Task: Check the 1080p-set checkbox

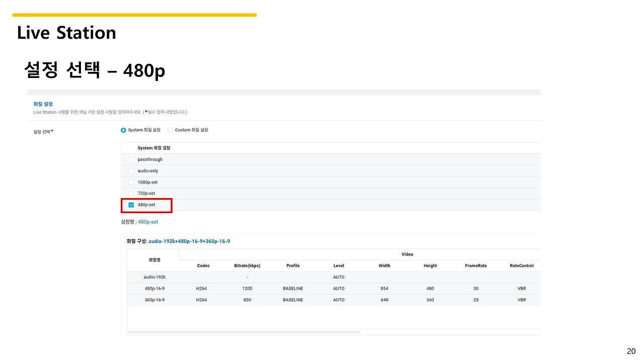Action: pos(131,182)
